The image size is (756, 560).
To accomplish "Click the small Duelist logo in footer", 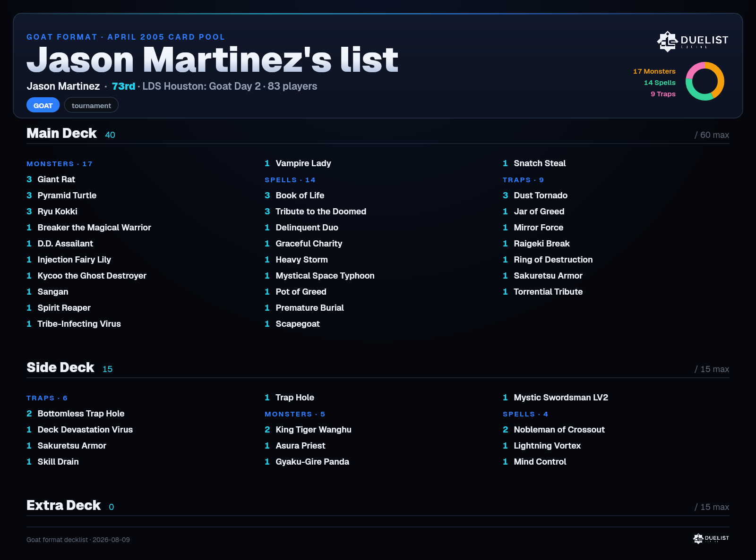I will click(711, 538).
